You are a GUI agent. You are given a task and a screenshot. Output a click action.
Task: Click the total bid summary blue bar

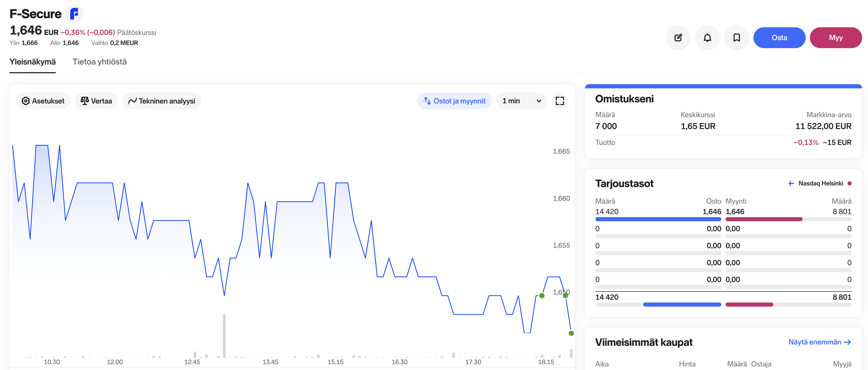pyautogui.click(x=682, y=305)
